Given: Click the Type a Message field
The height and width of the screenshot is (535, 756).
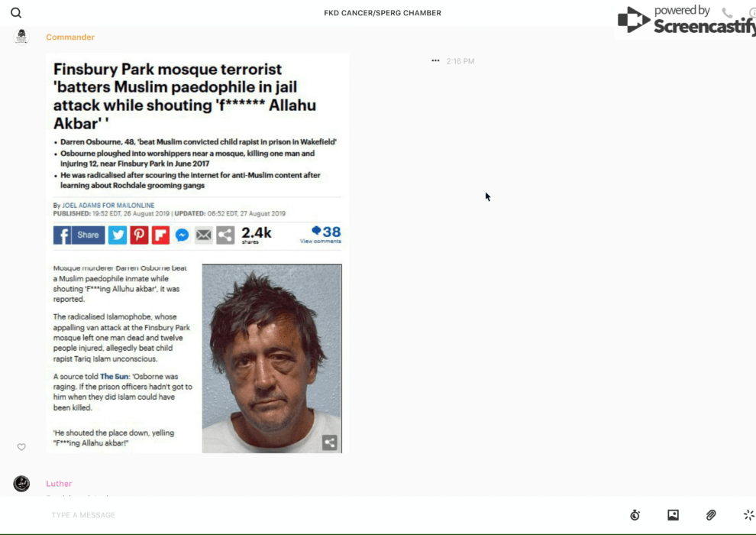Looking at the screenshot, I should [305, 515].
